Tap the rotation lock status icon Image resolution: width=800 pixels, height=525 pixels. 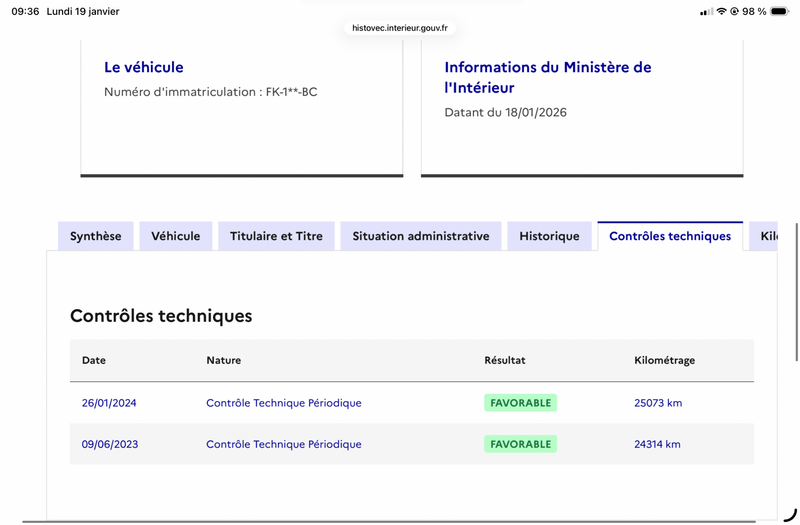734,12
